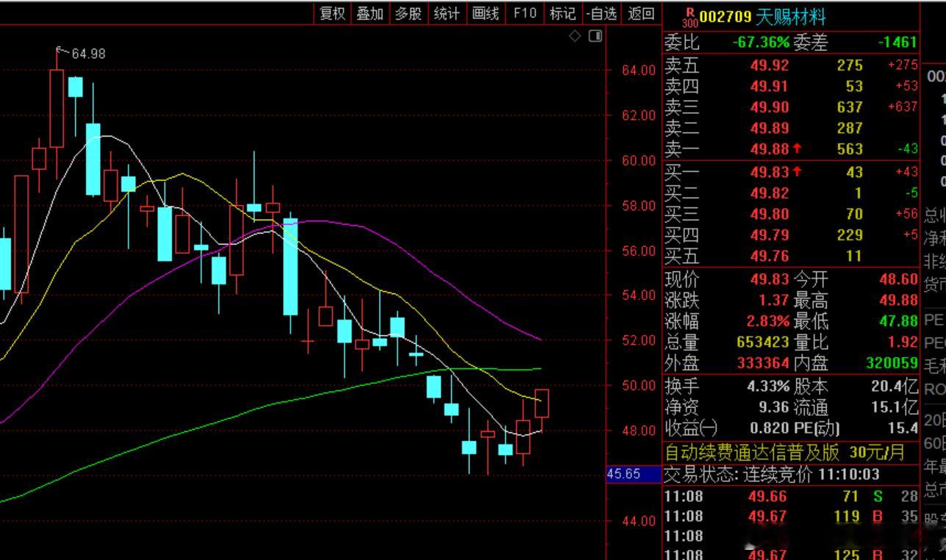Click the 卖三 ask price 49.90
This screenshot has height=560, width=946.
pos(770,107)
